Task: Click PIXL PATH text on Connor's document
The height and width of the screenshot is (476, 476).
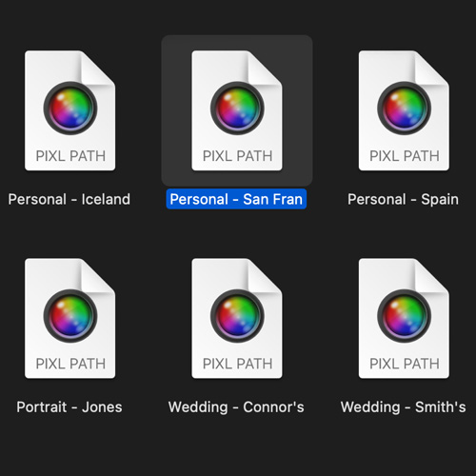Action: coord(237,364)
